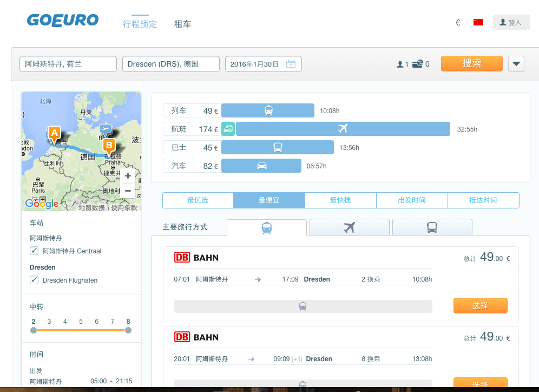Sort results by 最优选
539x392 pixels.
(x=198, y=200)
